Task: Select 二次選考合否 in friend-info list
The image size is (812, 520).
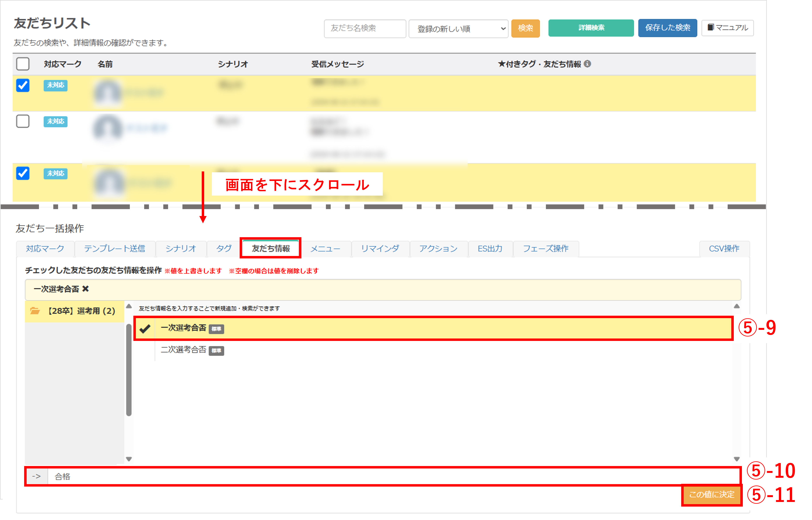Action: pyautogui.click(x=183, y=350)
